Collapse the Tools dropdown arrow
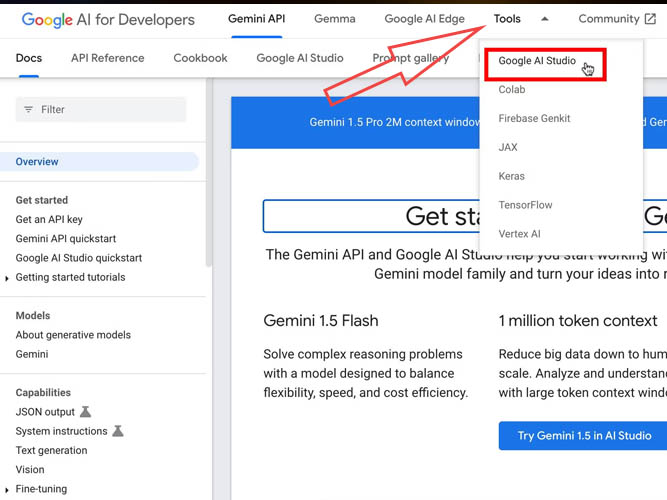This screenshot has width=667, height=500. [x=544, y=19]
